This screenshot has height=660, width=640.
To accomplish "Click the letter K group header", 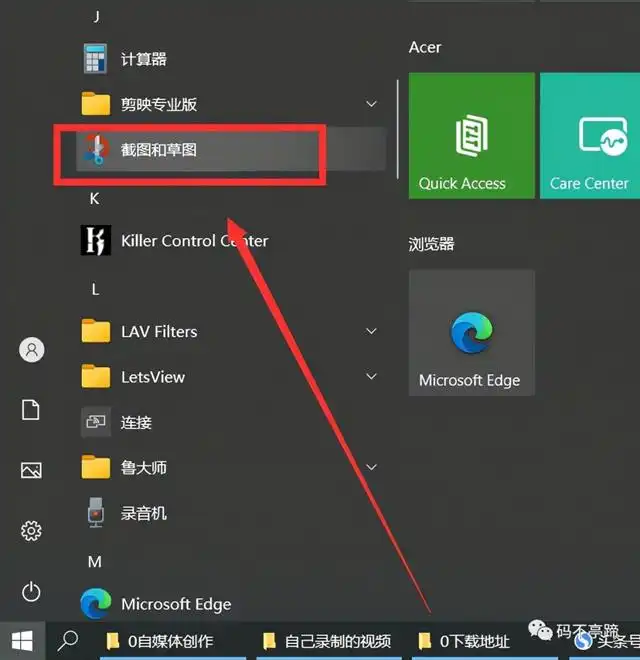I will 94,198.
